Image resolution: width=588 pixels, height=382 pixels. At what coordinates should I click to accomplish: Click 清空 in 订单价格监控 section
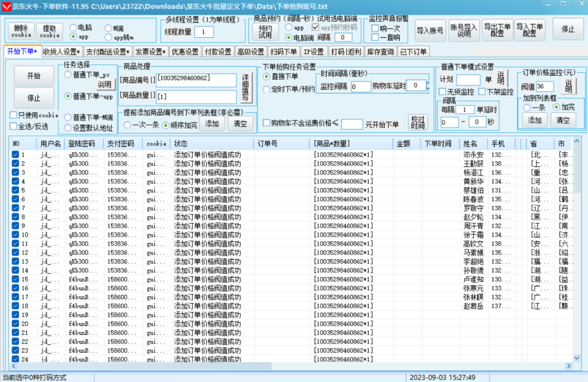563,120
